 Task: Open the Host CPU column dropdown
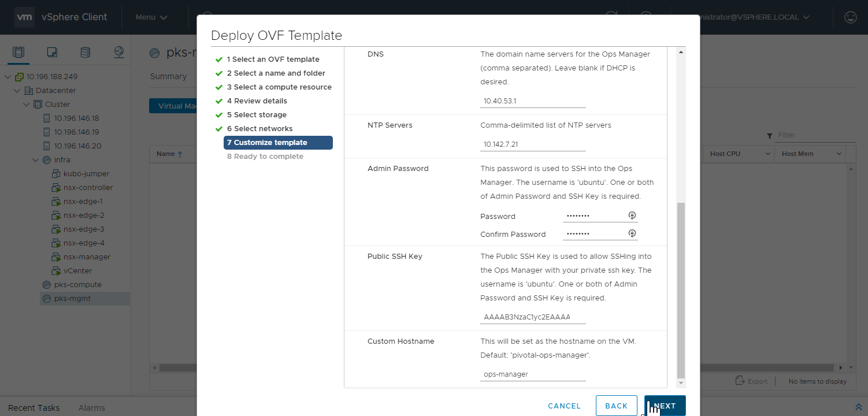pos(768,154)
